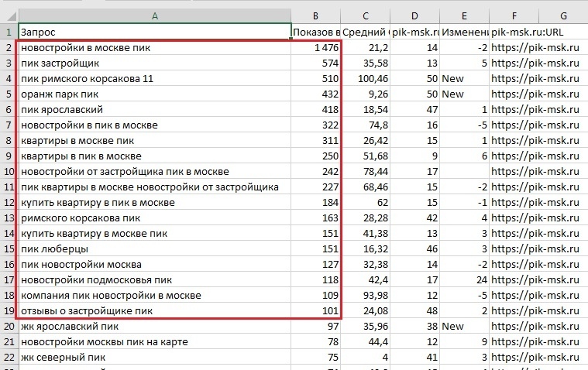Click cell 'пик новостройки москва'
The image size is (588, 370).
[x=155, y=264]
